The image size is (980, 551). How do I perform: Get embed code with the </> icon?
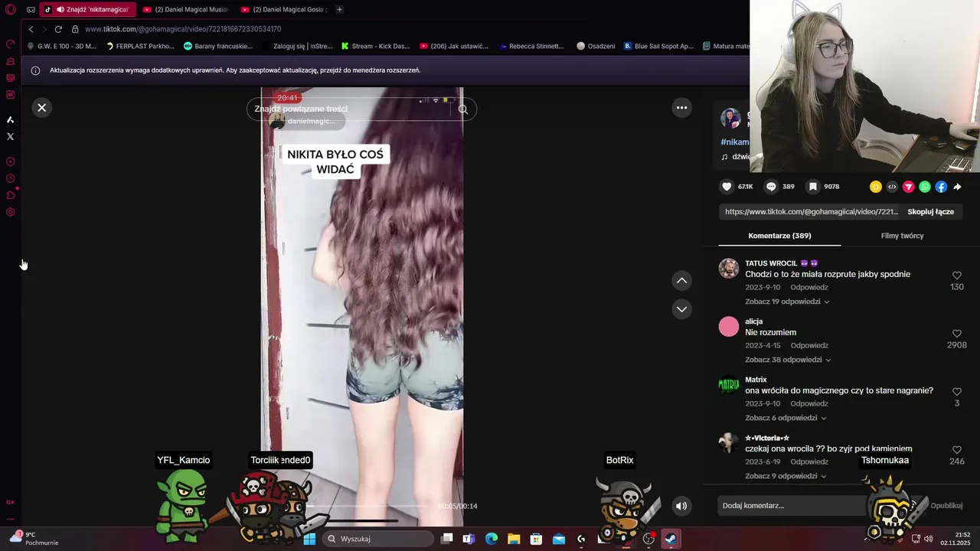pyautogui.click(x=892, y=187)
